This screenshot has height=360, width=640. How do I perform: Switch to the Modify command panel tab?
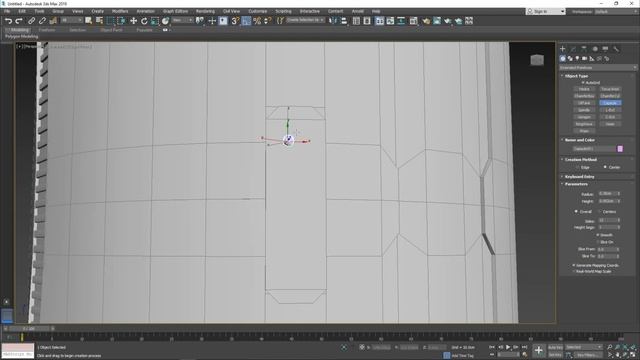573,49
